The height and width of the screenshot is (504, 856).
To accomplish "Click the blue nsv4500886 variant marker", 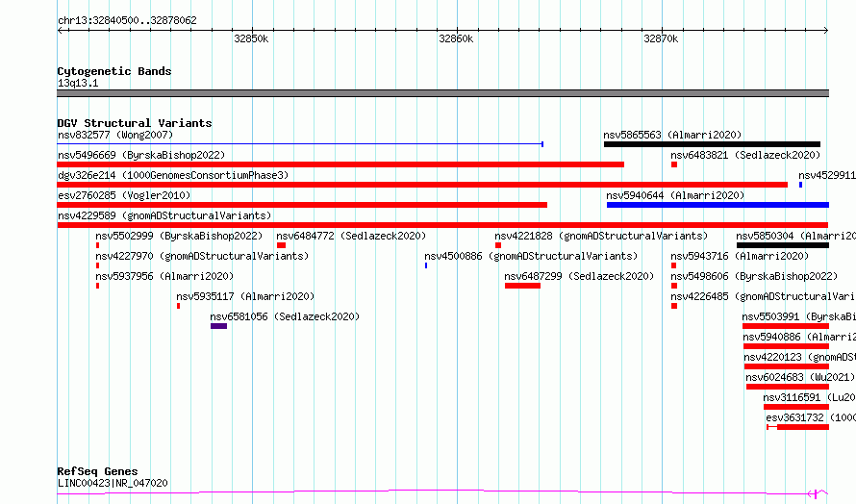I will pyautogui.click(x=426, y=265).
